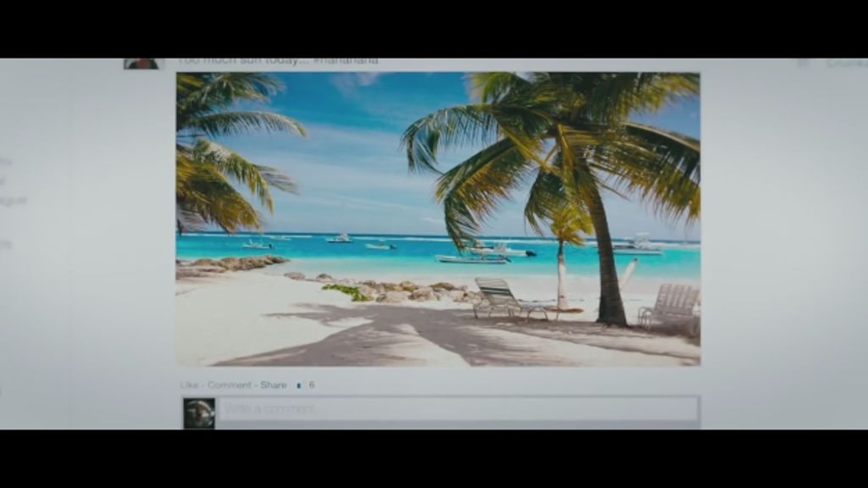Click the commenter profile picture beside comment box
The width and height of the screenshot is (868, 488).
pyautogui.click(x=198, y=413)
